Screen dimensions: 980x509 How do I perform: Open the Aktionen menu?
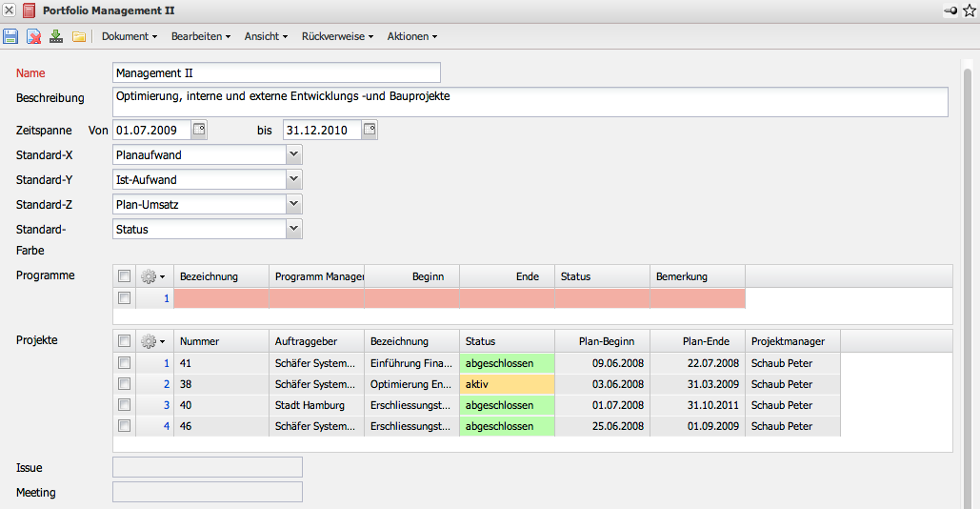(411, 36)
